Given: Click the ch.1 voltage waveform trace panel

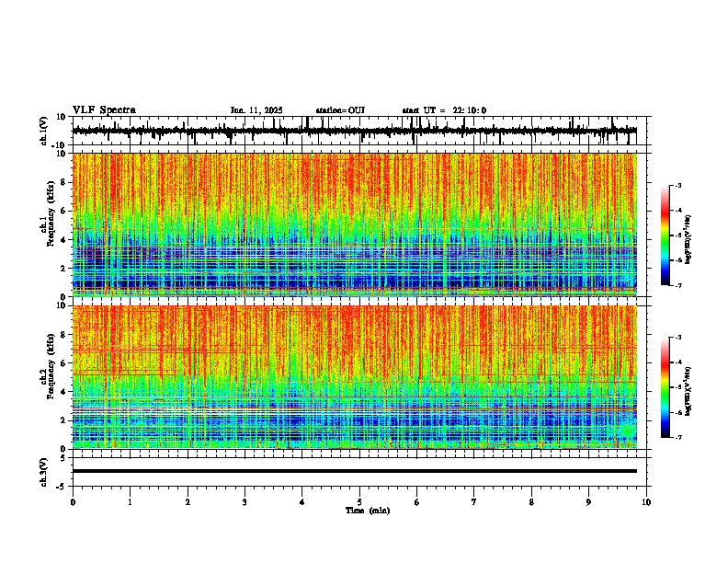Looking at the screenshot, I should coord(361,131).
